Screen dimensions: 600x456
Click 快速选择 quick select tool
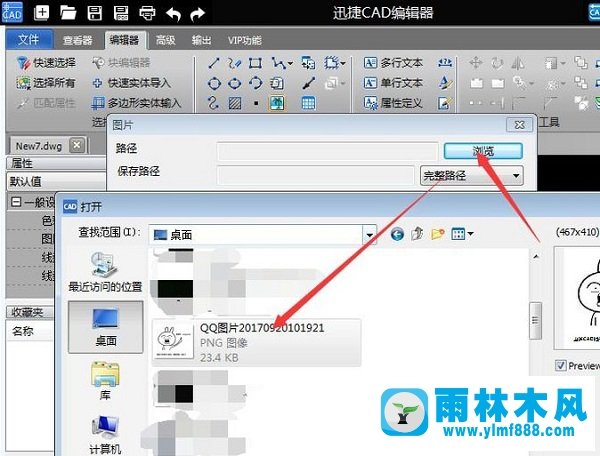(46, 63)
